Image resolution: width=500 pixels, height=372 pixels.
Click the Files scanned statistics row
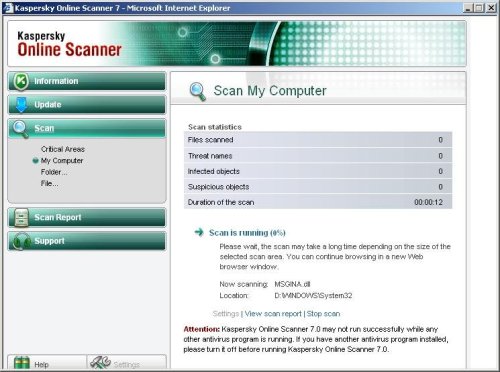(x=318, y=140)
